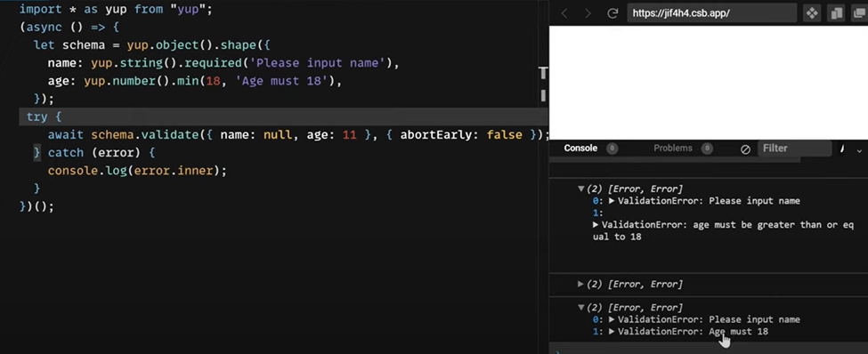Refresh the preview page
Viewport: 868px width, 354px height.
point(612,13)
